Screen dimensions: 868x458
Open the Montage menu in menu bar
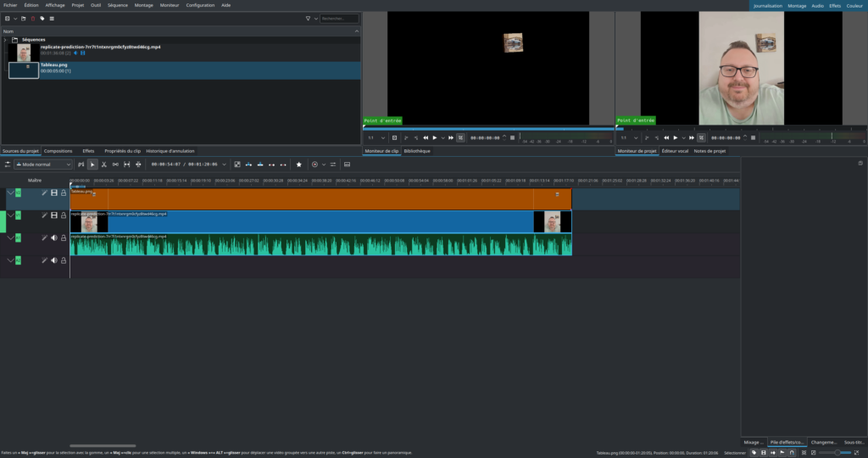click(x=143, y=5)
